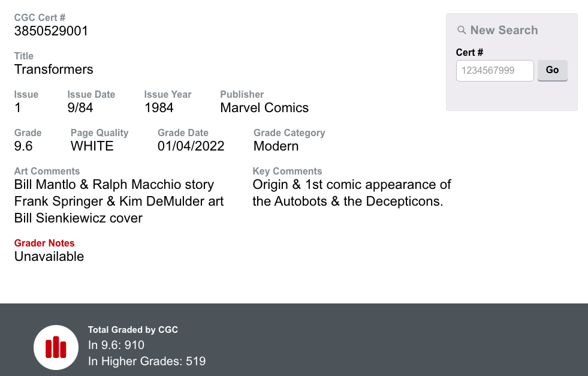Viewport: 588px width, 376px height.
Task: Click the In Higher Grades: 519 line
Action: 147,361
